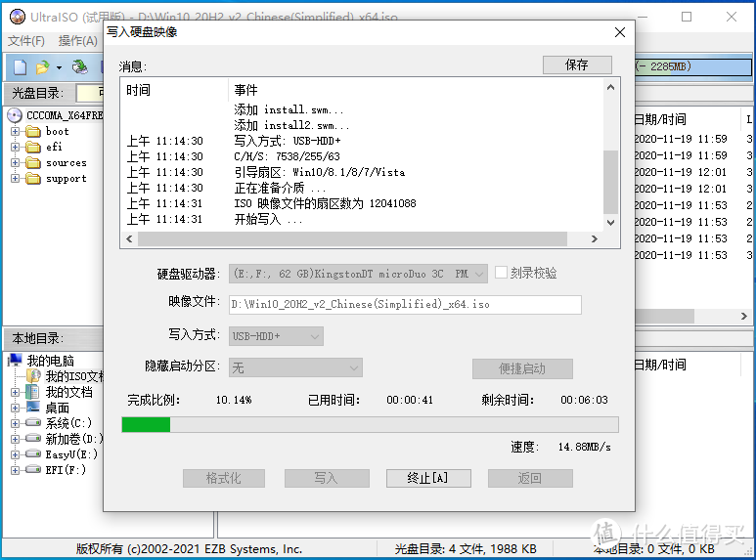This screenshot has height=560, width=756.
Task: Select the boot folder icon
Action: 33,131
